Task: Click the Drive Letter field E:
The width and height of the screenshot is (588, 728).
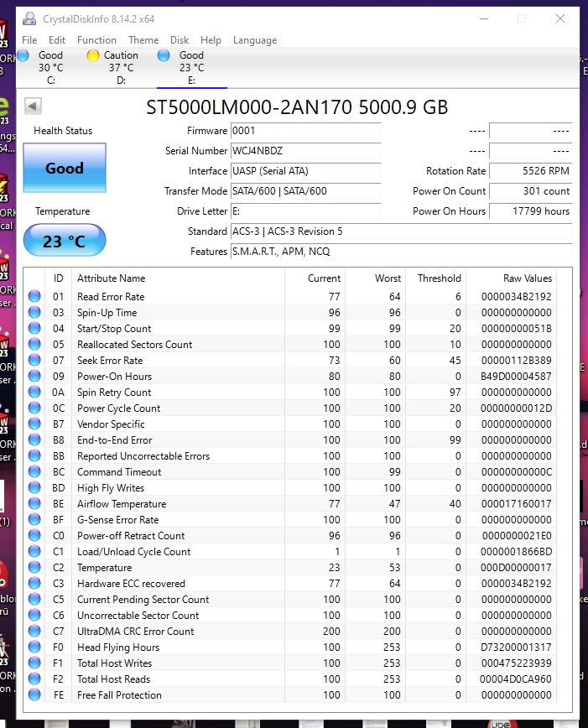Action: [305, 211]
